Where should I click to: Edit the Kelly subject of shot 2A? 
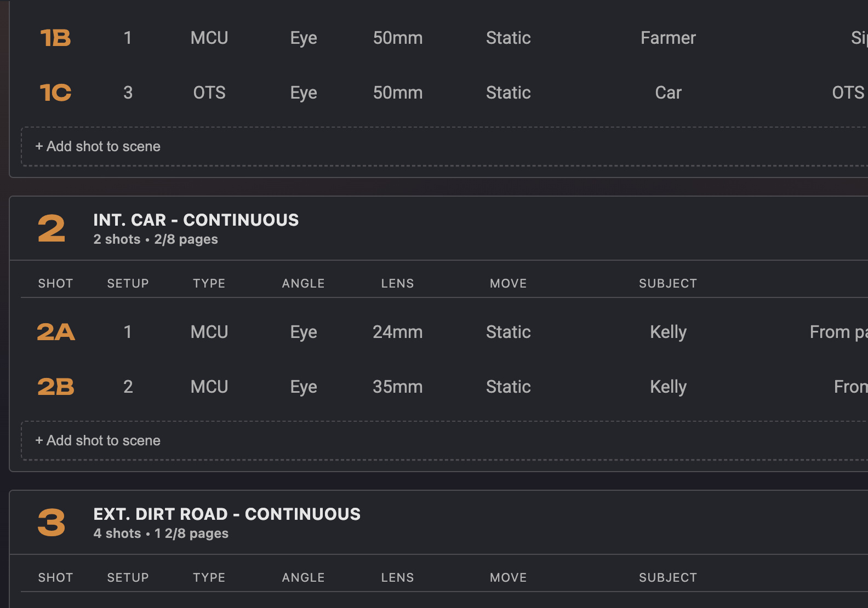pos(668,332)
